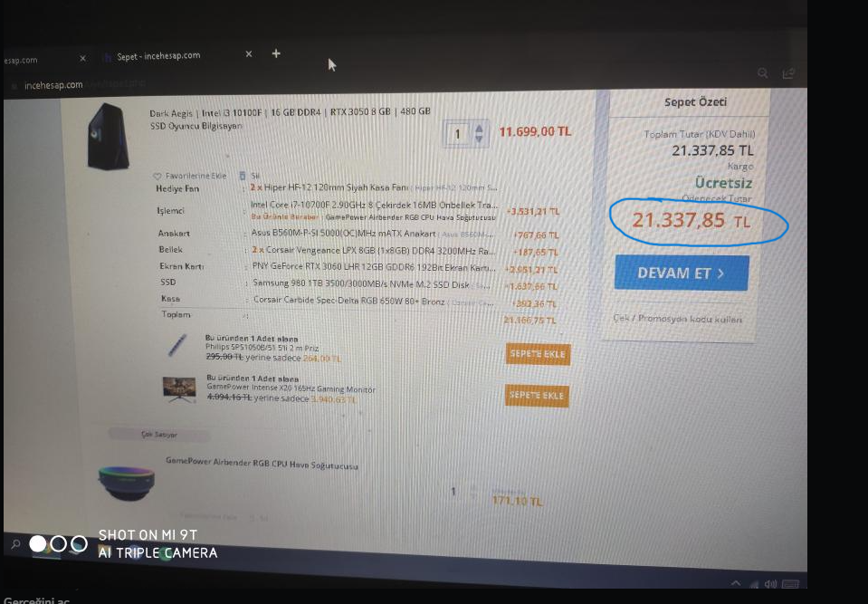Open the GamePower Airbender cooler thumbnail
The image size is (868, 604).
pyautogui.click(x=127, y=482)
